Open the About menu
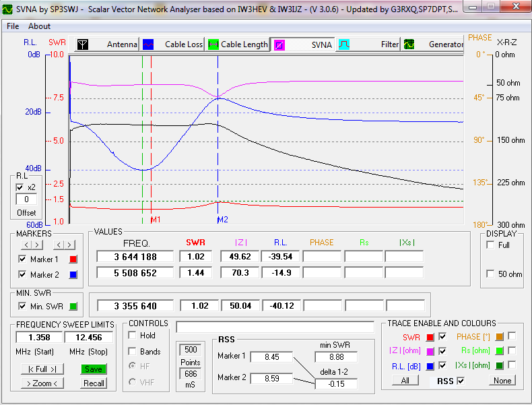This screenshot has height=405, width=532. point(39,26)
